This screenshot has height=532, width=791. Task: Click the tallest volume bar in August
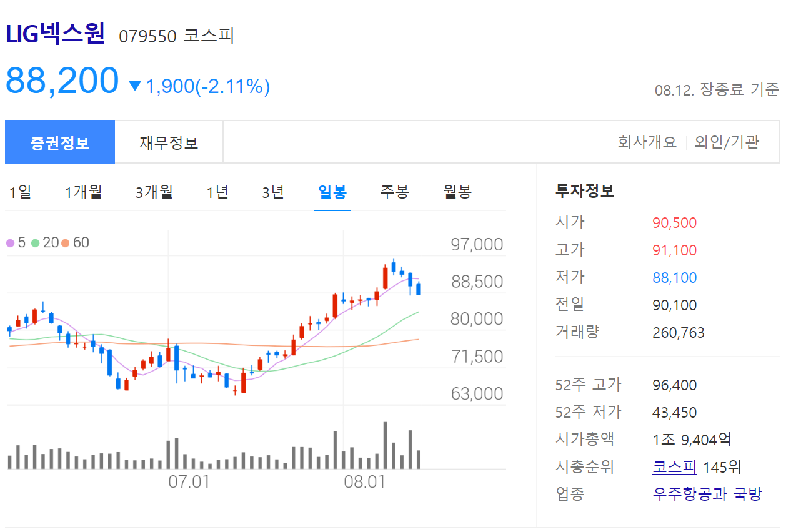click(x=385, y=445)
